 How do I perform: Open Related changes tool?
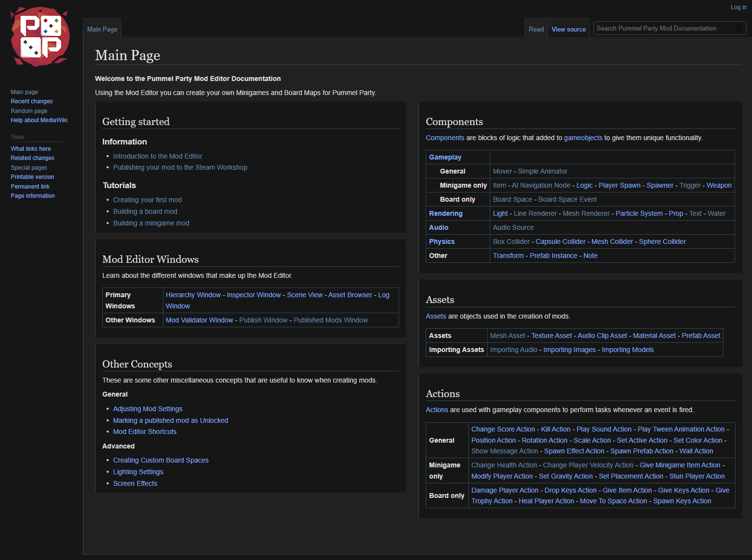pos(32,158)
